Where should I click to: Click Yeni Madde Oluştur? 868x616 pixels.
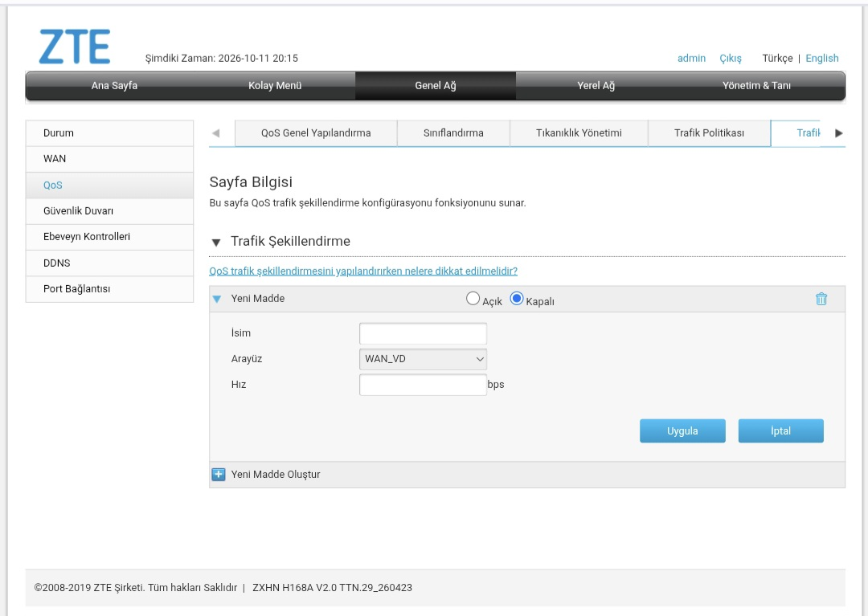276,475
